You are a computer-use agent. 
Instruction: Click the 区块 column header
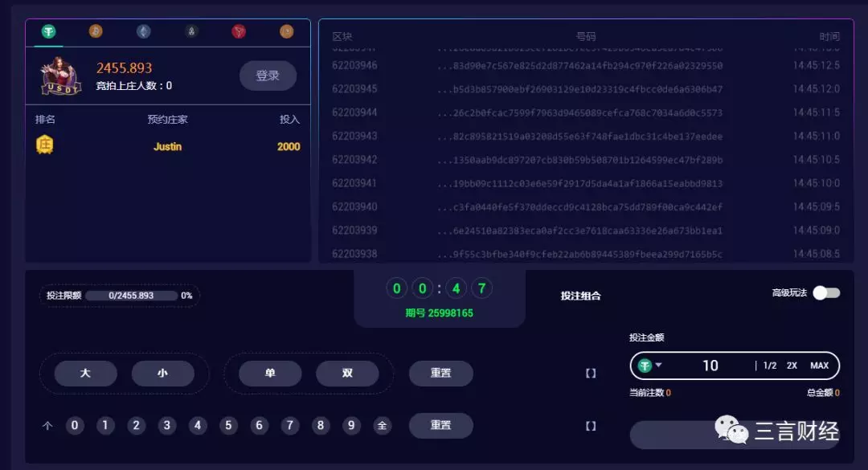coord(342,36)
